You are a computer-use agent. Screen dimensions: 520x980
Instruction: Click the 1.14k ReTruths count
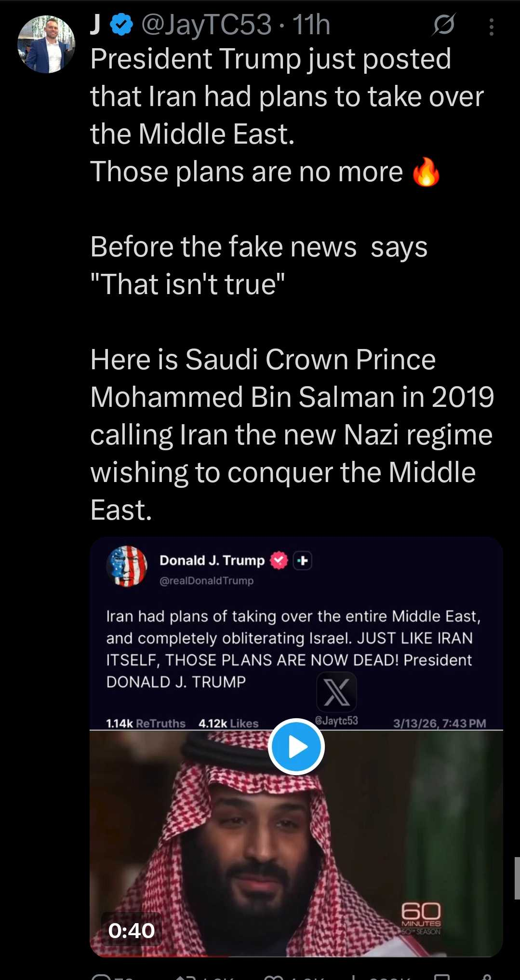click(x=146, y=723)
